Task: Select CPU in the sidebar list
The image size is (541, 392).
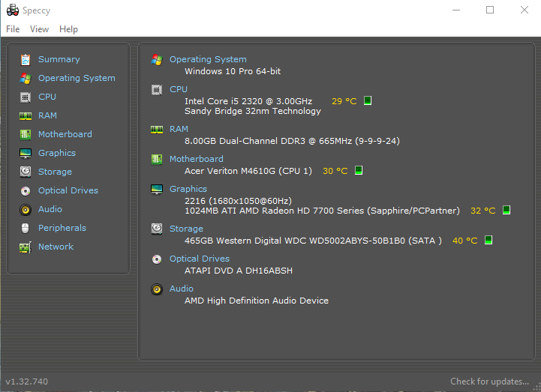Action: click(47, 97)
